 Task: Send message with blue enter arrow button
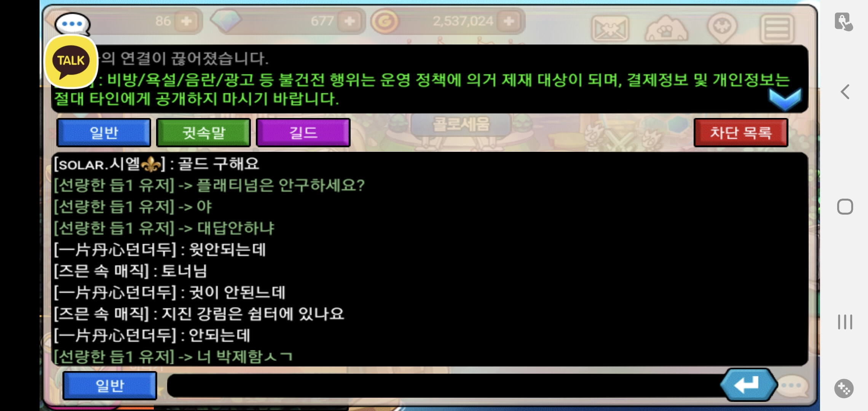(x=748, y=385)
